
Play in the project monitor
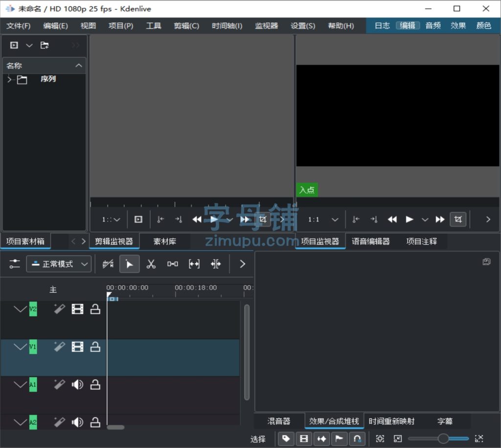click(410, 220)
